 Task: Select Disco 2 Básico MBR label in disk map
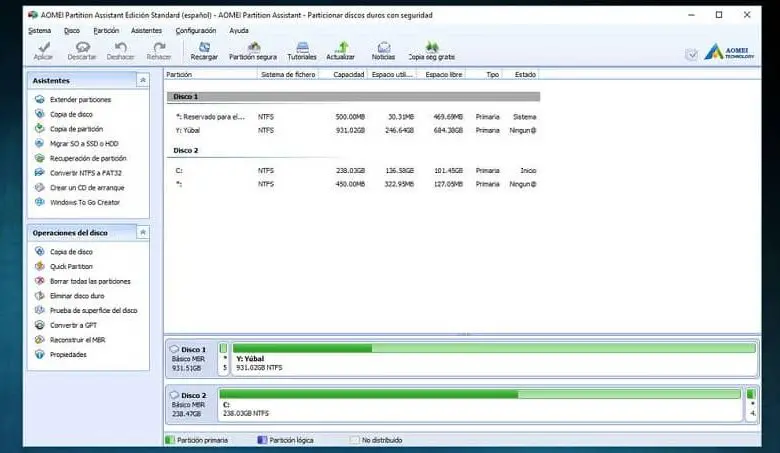(x=191, y=404)
